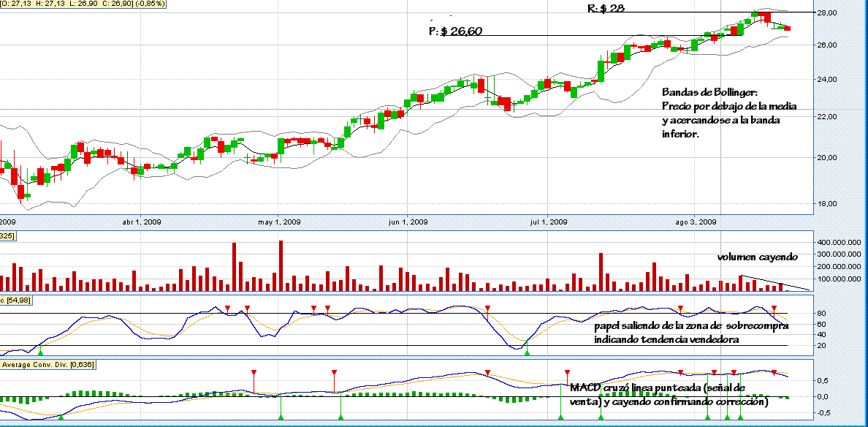Image resolution: width=868 pixels, height=427 pixels.
Task: Click first red sell arrow in stochastic panel
Action: pyautogui.click(x=227, y=309)
